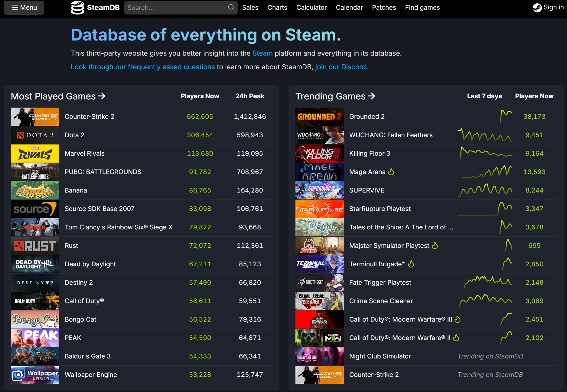The height and width of the screenshot is (392, 567).
Task: Click the Terminull Brigade game image
Action: (x=320, y=264)
